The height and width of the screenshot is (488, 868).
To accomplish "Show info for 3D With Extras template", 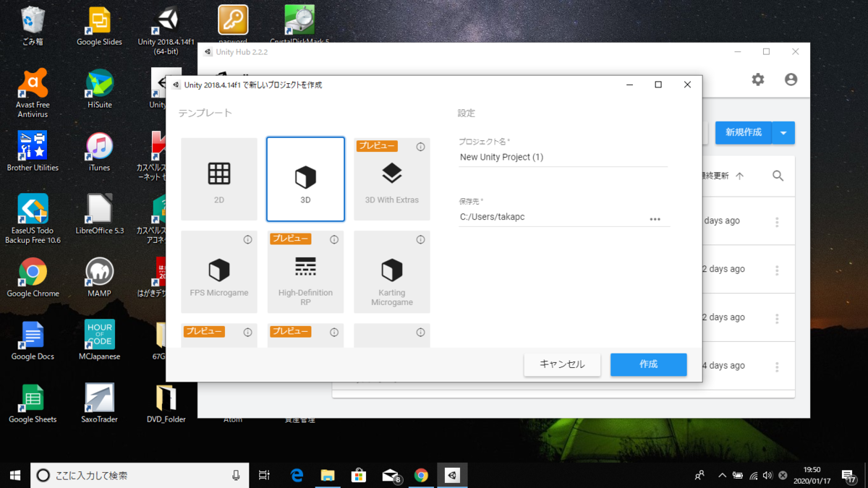I will [x=420, y=147].
